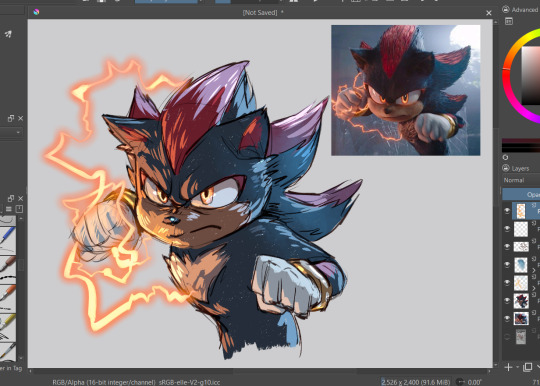The height and width of the screenshot is (386, 540).
Task: Click the canvas rotation icon in the status bar
Action: tap(460, 382)
